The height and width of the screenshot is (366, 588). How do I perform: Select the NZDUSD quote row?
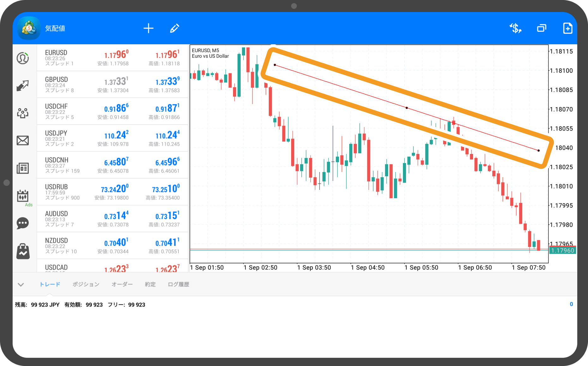[x=112, y=246]
